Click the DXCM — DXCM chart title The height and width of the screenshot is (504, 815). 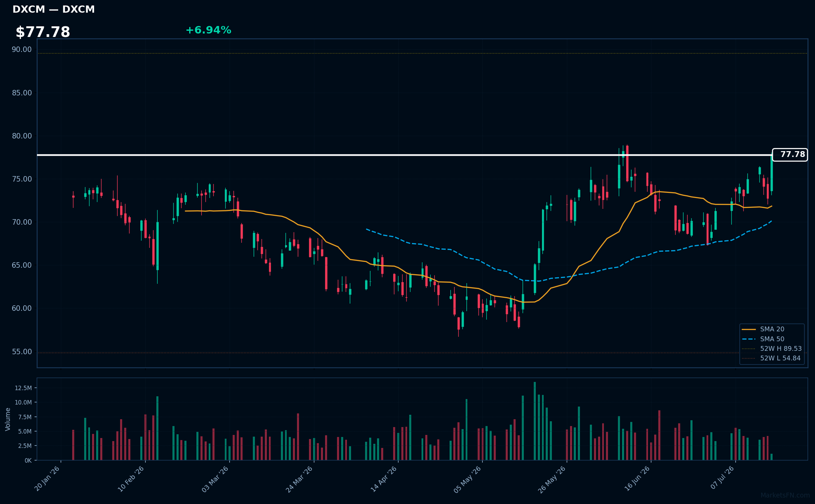(53, 9)
